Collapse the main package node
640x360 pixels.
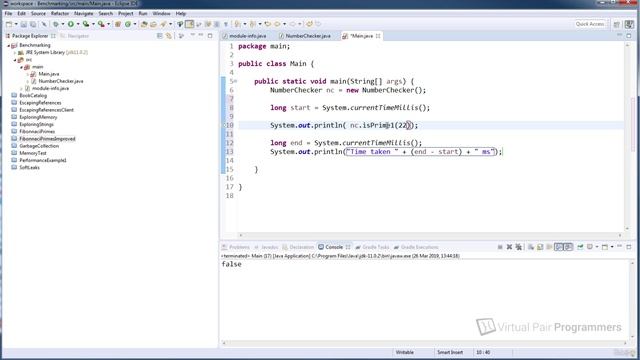pos(22,67)
